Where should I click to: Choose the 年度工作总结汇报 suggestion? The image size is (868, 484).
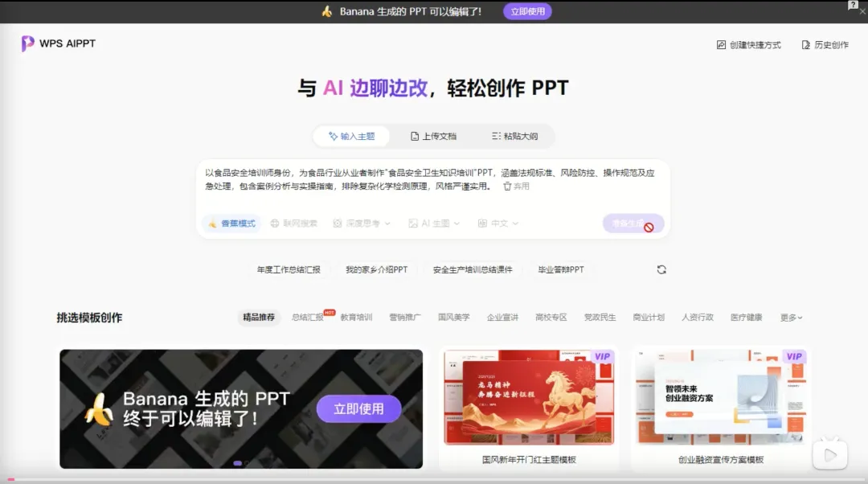289,269
